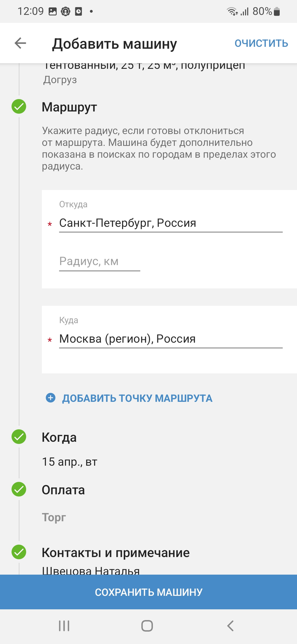The height and width of the screenshot is (644, 297).
Task: Tap green checkmark beside Когда section
Action: point(19,437)
